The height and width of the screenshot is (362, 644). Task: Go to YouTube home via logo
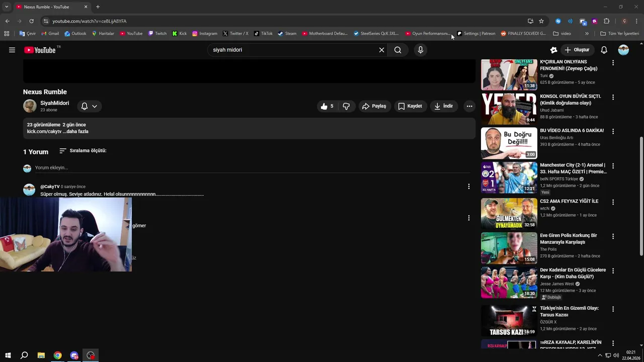click(x=40, y=50)
